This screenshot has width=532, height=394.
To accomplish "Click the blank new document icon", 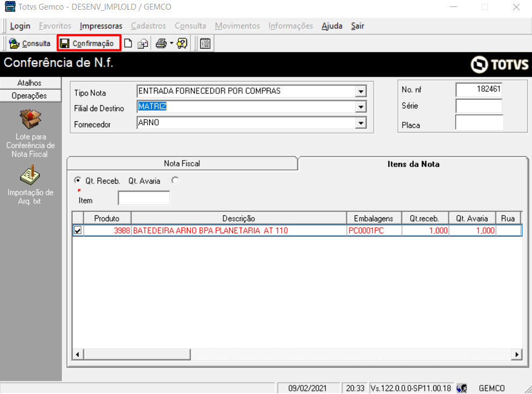I will click(x=128, y=43).
